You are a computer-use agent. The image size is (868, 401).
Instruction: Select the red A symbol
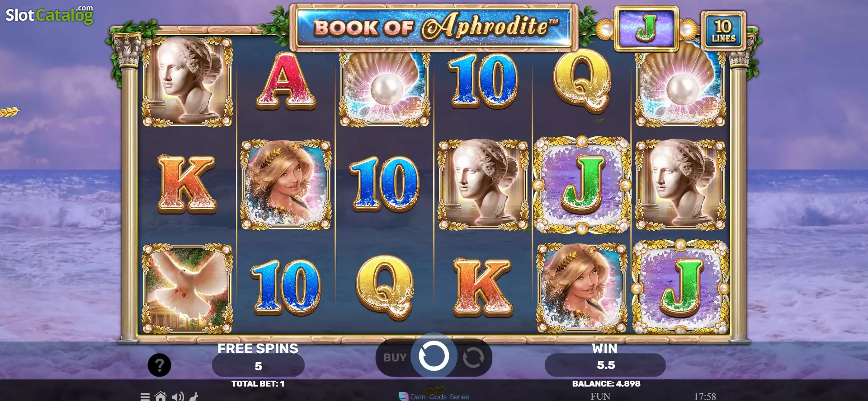pyautogui.click(x=286, y=81)
